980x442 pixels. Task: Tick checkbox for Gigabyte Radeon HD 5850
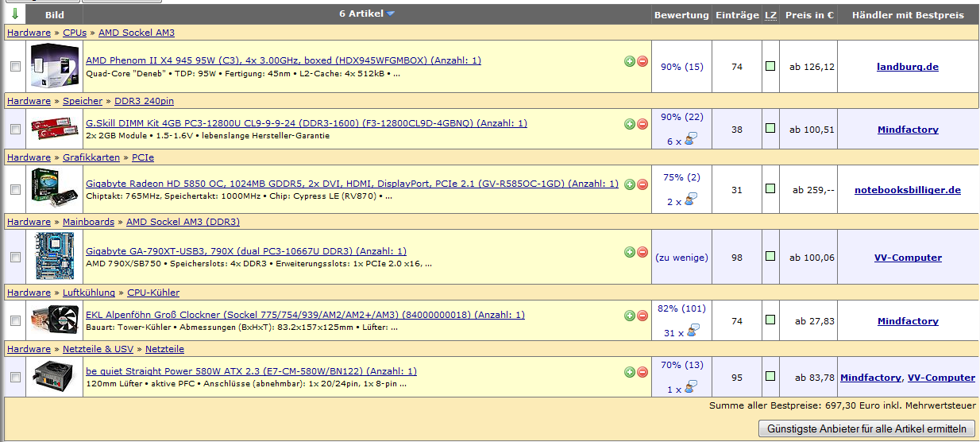click(15, 190)
